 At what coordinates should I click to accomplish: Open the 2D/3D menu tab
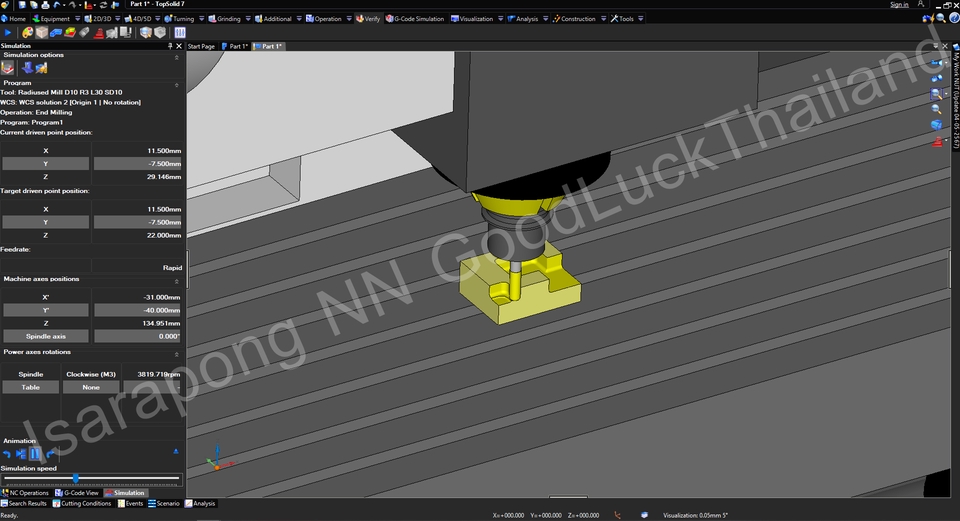[x=98, y=19]
